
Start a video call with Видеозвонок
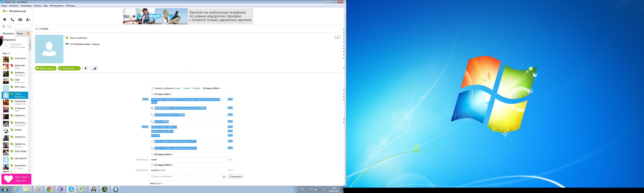45,68
